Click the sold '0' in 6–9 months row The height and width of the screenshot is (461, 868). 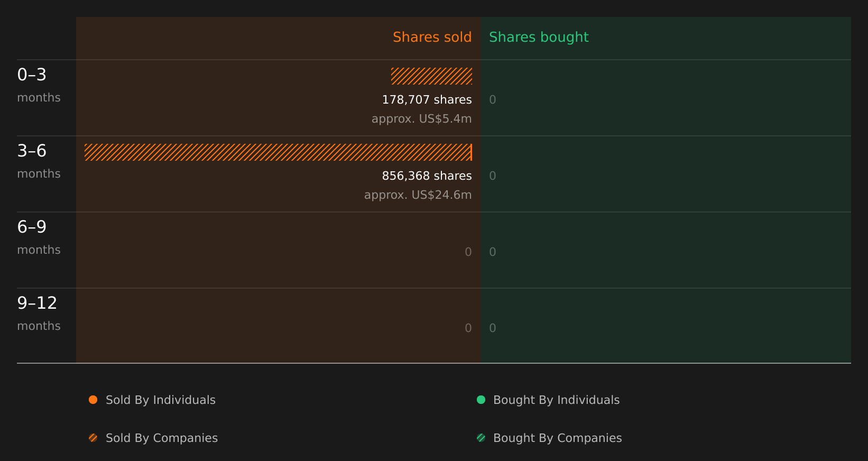coord(468,252)
